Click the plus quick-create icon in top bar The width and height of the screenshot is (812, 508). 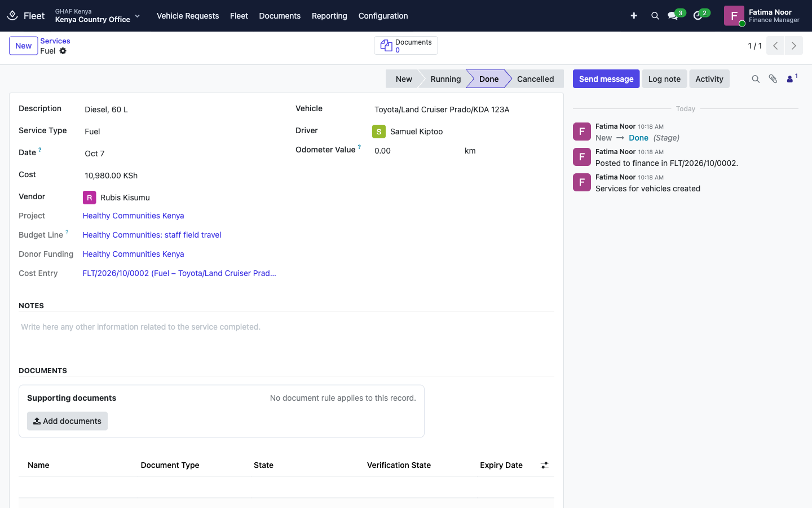pyautogui.click(x=634, y=16)
